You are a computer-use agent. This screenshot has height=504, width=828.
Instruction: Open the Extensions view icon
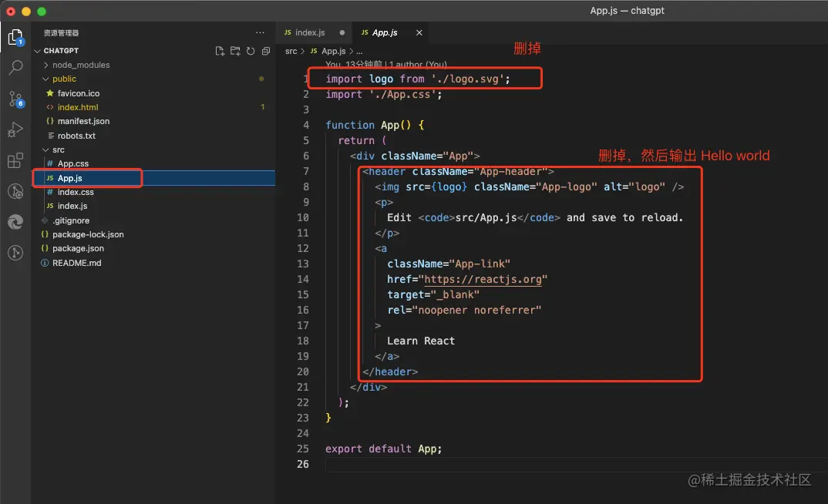click(x=15, y=160)
